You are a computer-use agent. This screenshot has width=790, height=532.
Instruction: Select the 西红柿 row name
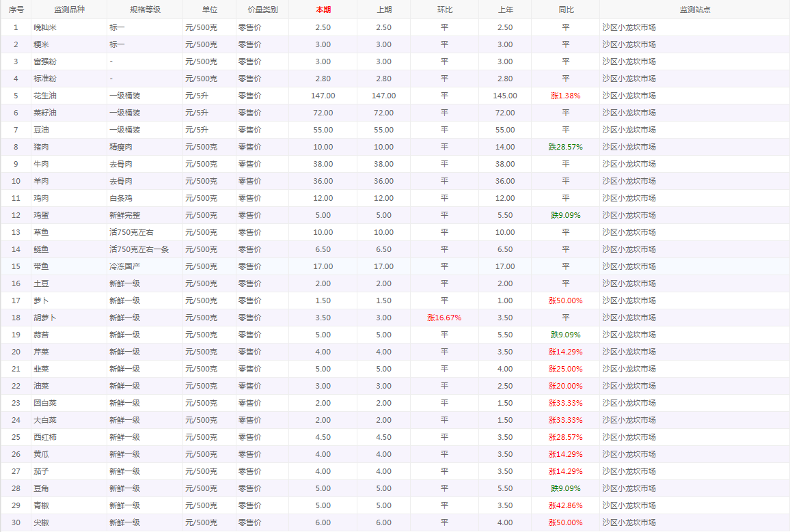coord(45,437)
